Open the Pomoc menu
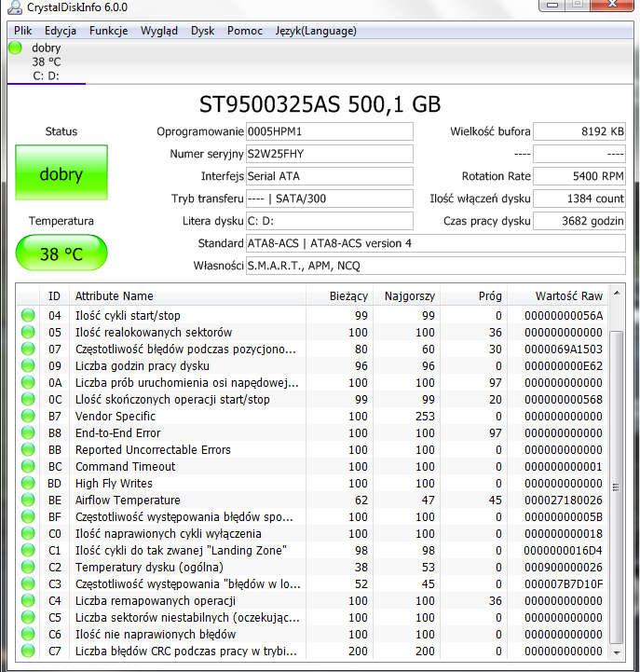The height and width of the screenshot is (672, 640). click(x=245, y=31)
